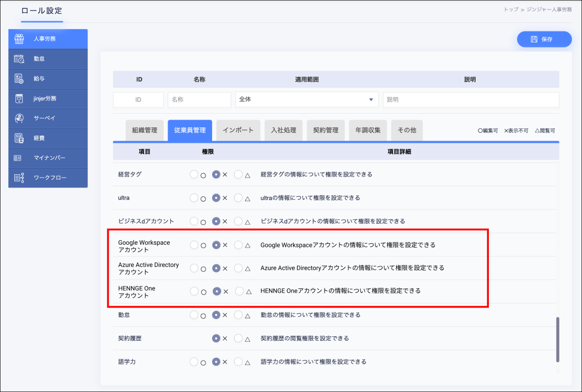Open マイナンバー menu item label
This screenshot has width=582, height=392.
click(x=50, y=158)
